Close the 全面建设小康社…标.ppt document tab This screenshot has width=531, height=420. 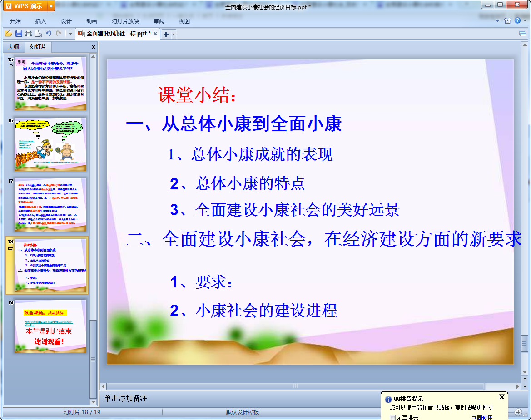point(155,34)
